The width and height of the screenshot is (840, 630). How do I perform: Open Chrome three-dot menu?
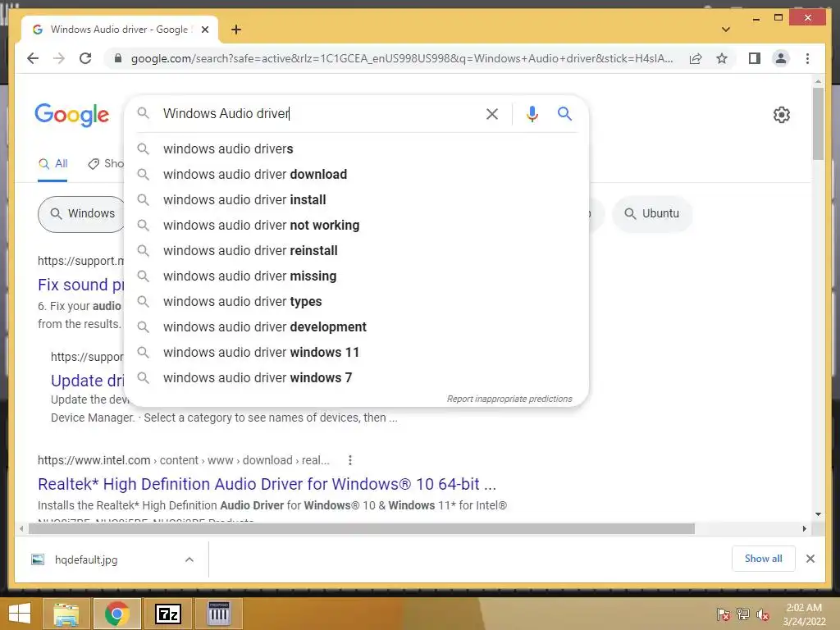[807, 58]
